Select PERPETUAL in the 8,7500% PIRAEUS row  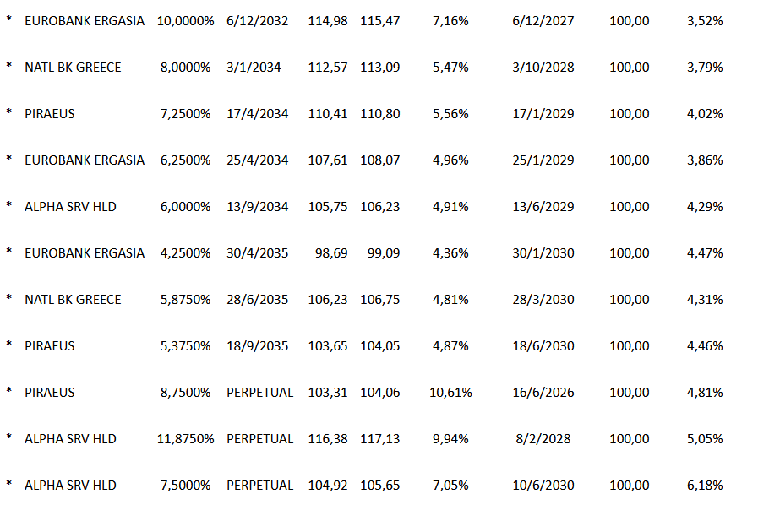click(259, 393)
